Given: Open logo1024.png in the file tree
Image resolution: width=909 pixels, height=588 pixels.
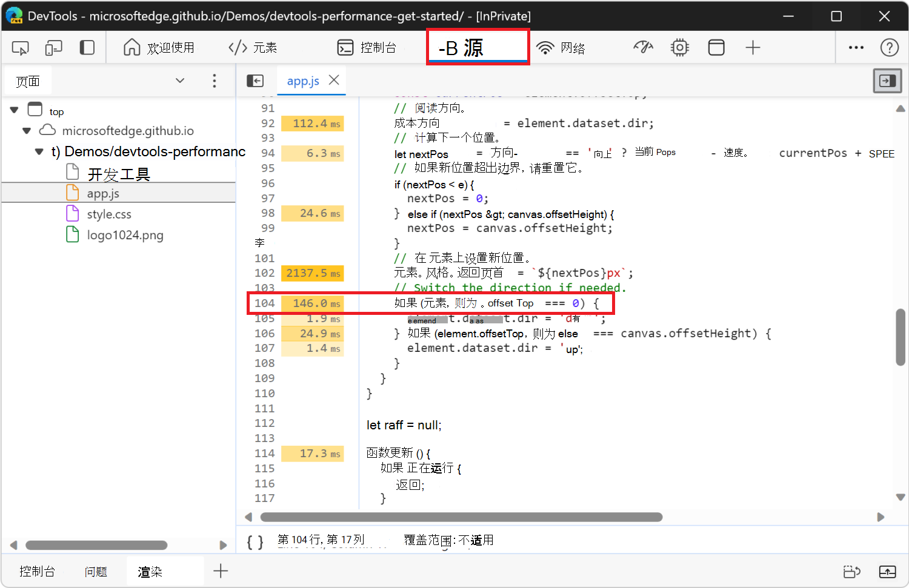Looking at the screenshot, I should click(125, 235).
